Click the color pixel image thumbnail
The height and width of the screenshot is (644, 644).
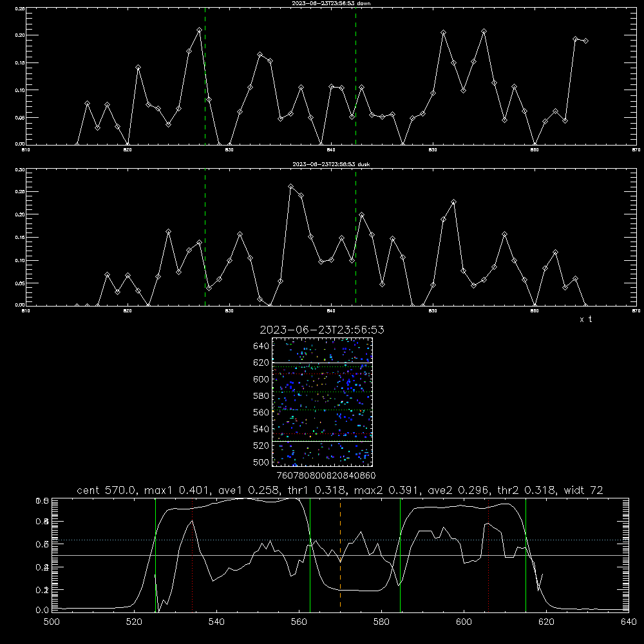323,402
